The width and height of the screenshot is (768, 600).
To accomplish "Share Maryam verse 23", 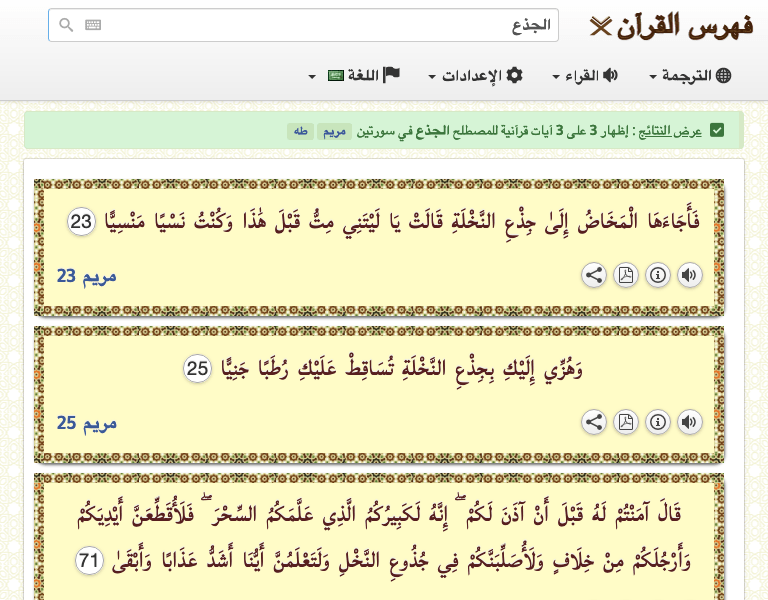I will (594, 276).
